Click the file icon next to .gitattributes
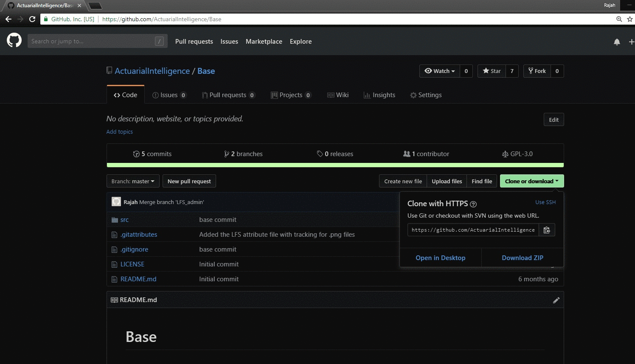 (x=114, y=235)
